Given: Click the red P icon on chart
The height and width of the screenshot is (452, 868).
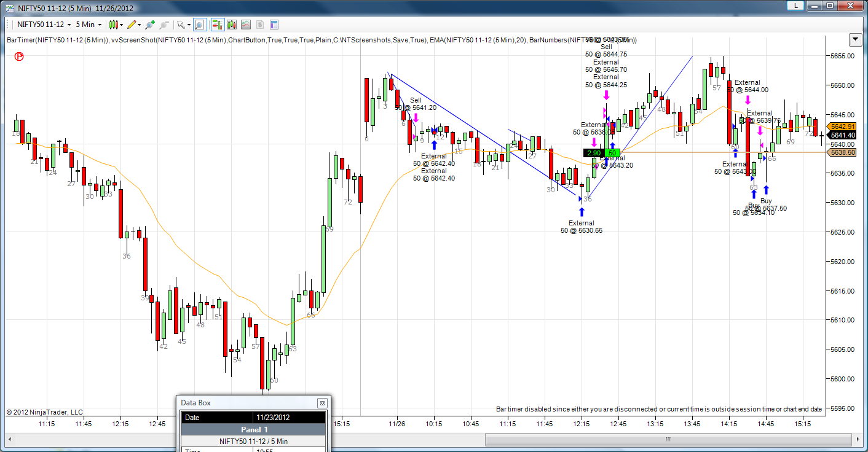Looking at the screenshot, I should point(19,56).
